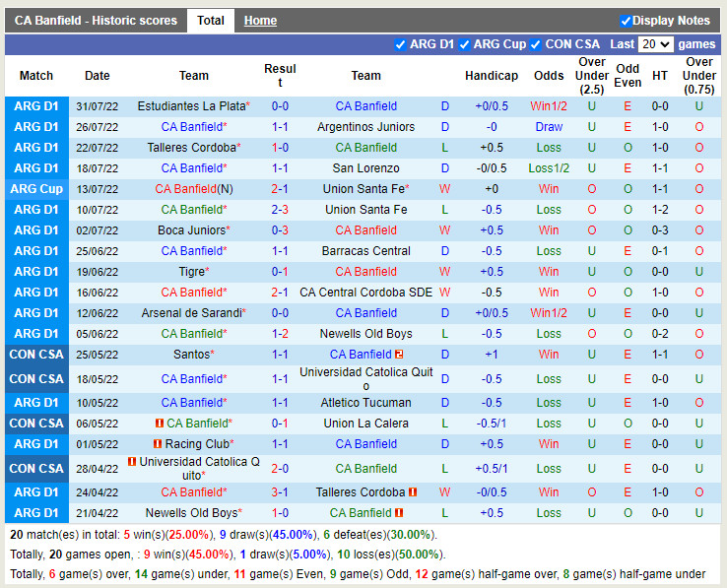
Task: Click red card icon next to Talleres Cordoba
Action: [413, 492]
